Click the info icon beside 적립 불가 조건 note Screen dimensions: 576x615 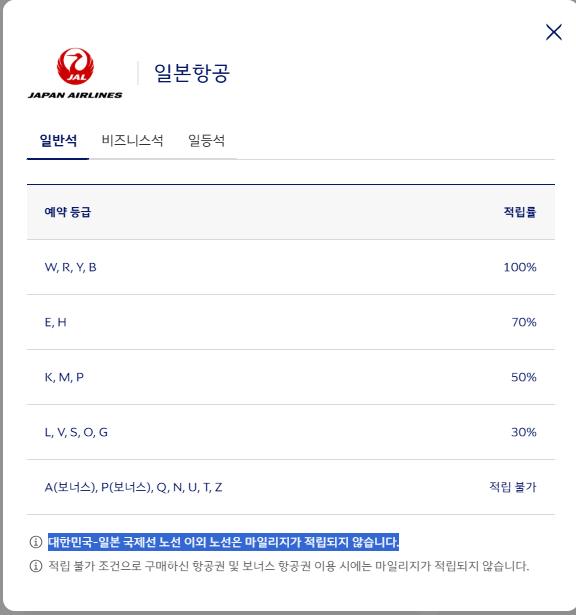(36, 566)
